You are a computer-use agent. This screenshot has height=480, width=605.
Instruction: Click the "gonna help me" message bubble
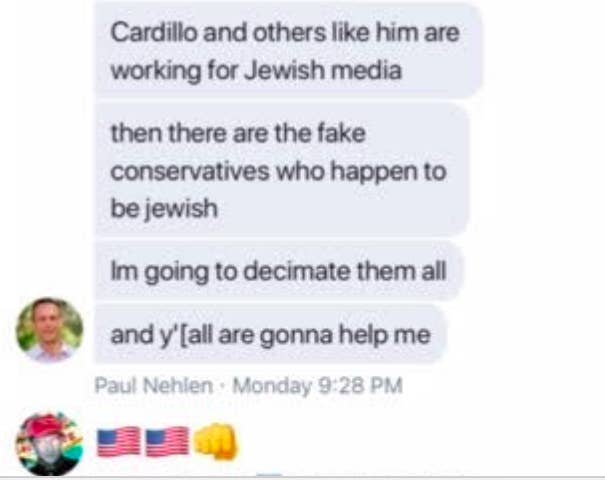click(x=270, y=334)
